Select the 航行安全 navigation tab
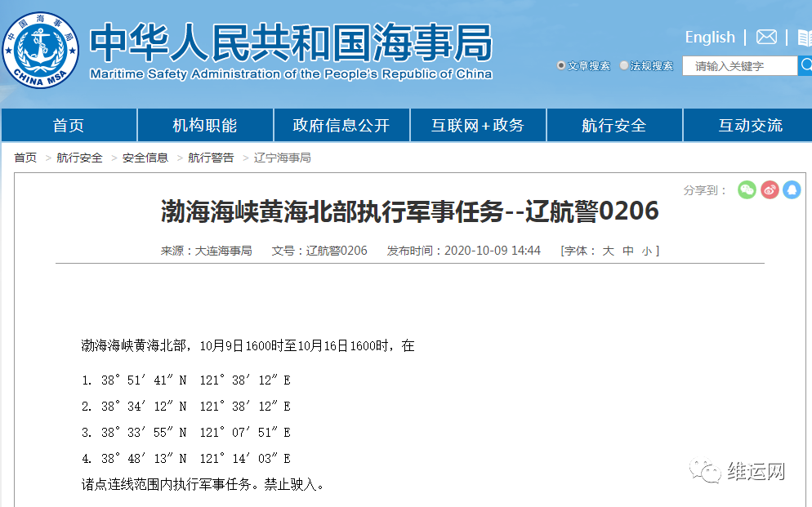 [613, 125]
